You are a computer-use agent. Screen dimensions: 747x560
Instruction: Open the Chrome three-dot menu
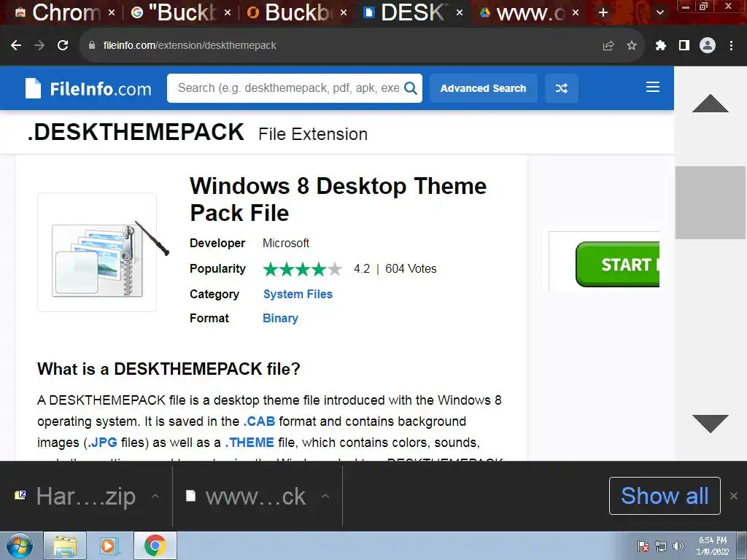[731, 45]
